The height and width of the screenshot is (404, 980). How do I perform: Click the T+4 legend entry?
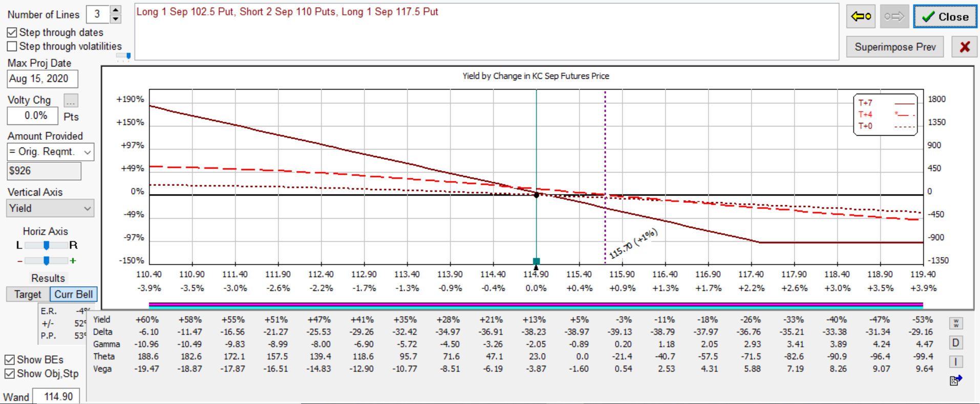pyautogui.click(x=886, y=115)
